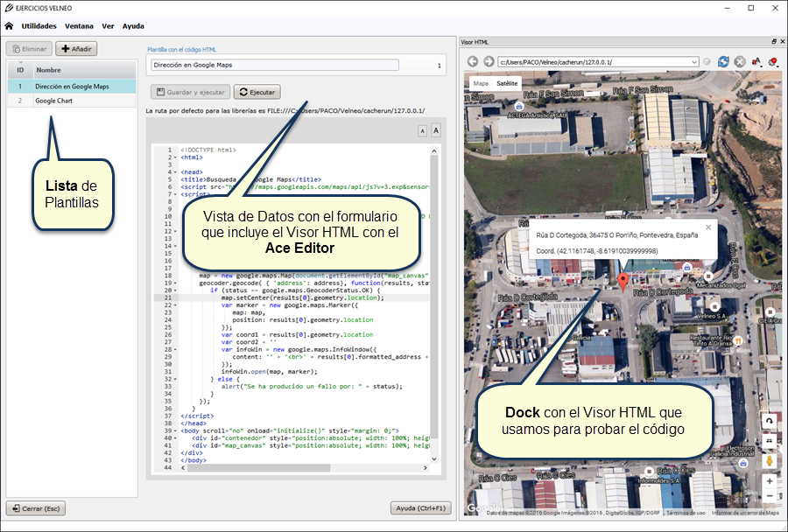Screen dimensions: 788x532
Task: Open the Utilidades menu
Action: click(39, 26)
